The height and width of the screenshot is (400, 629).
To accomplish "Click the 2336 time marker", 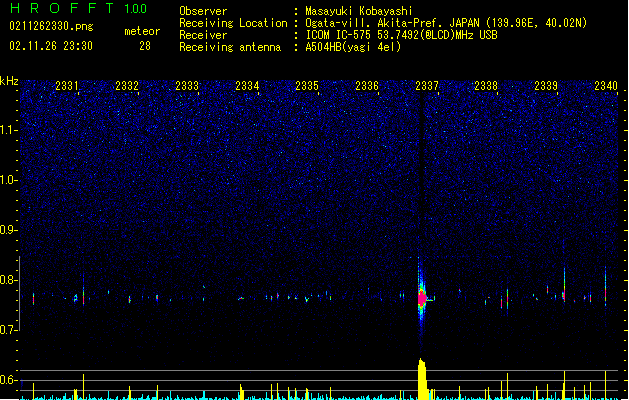I will [367, 86].
